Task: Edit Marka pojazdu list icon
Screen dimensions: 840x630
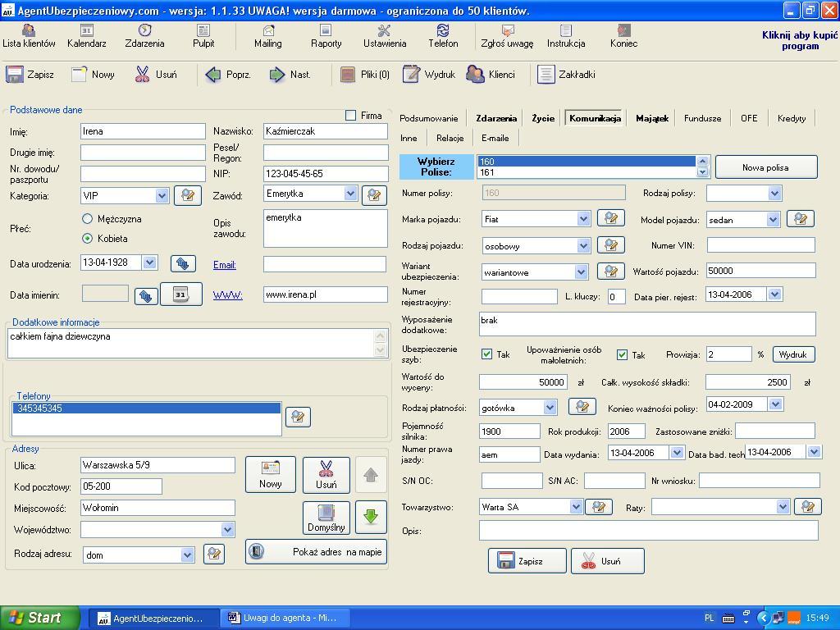Action: pyautogui.click(x=610, y=218)
